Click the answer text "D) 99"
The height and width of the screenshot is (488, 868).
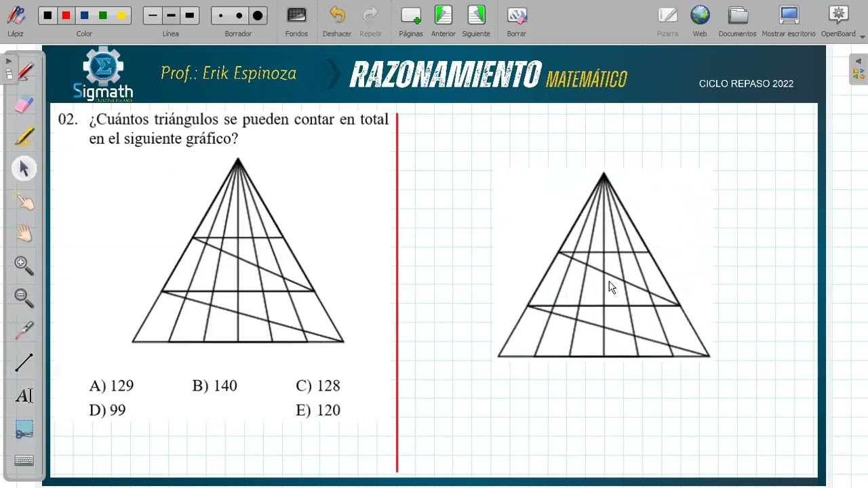pyautogui.click(x=107, y=410)
